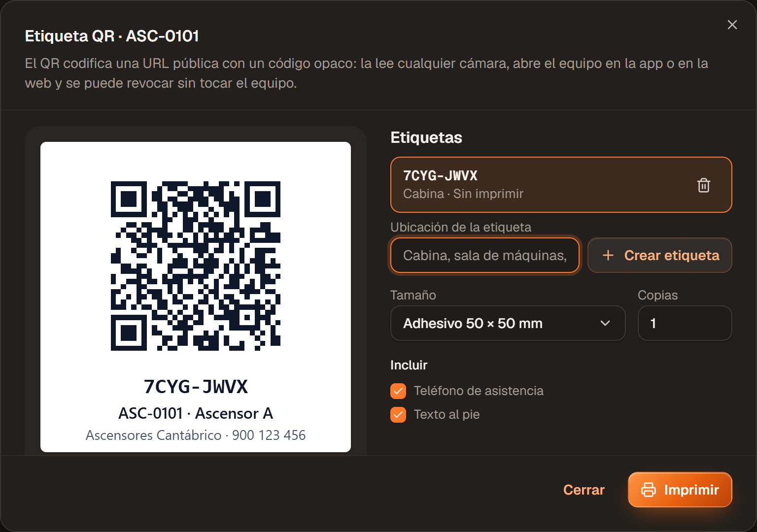Uncheck Teléfono de asistencia
The height and width of the screenshot is (532, 757).
[398, 391]
